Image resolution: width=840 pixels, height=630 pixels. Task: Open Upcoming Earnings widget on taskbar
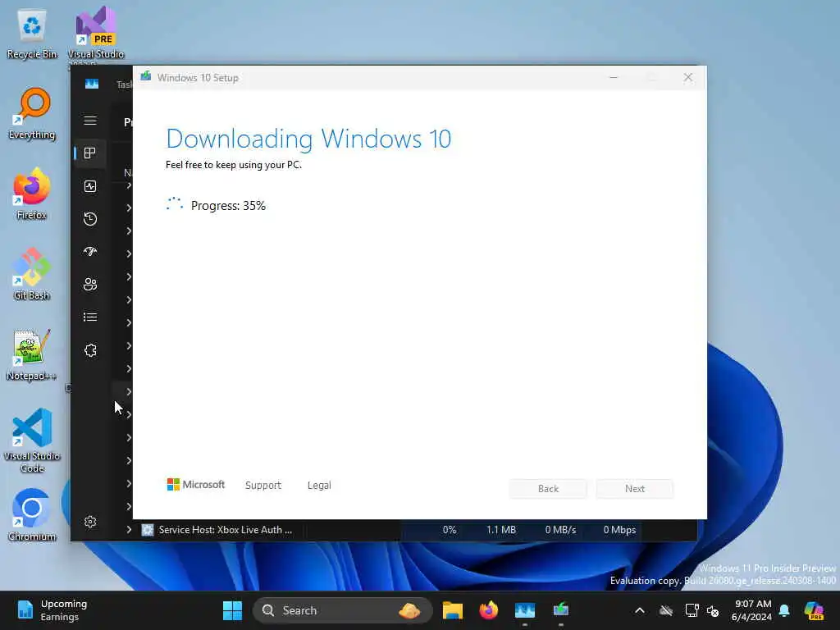point(52,610)
